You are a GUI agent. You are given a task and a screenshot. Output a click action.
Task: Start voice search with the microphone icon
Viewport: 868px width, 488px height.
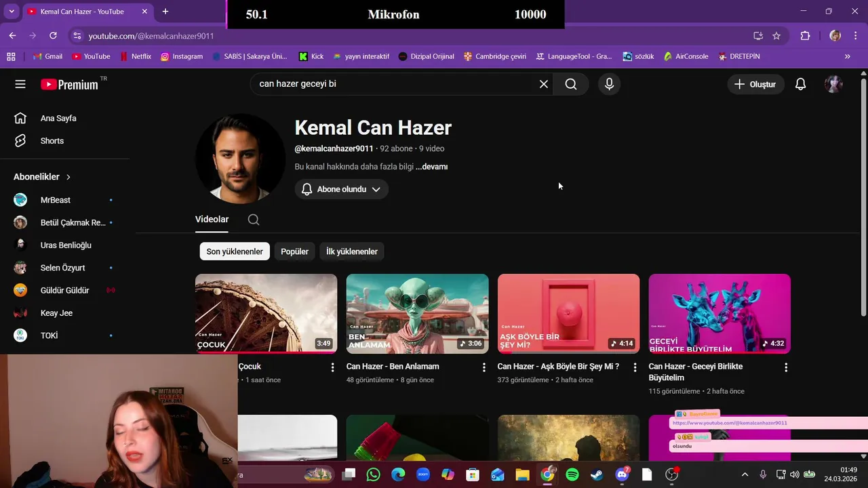(609, 84)
